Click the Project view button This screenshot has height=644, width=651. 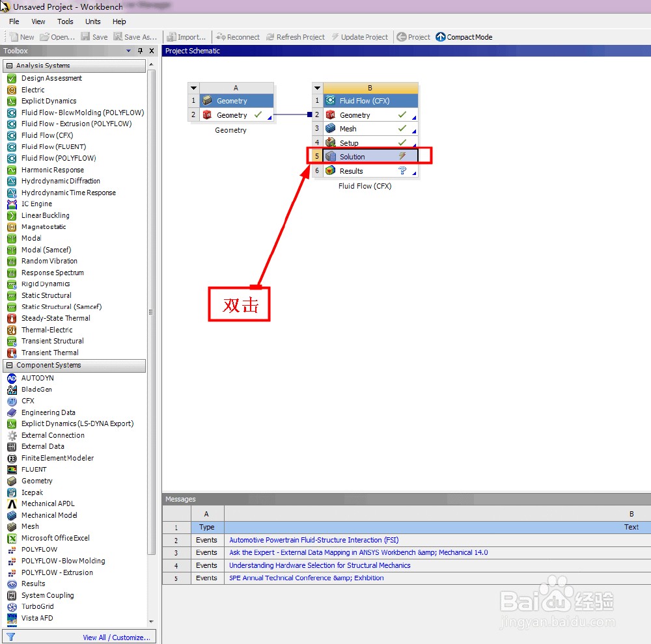(x=413, y=37)
